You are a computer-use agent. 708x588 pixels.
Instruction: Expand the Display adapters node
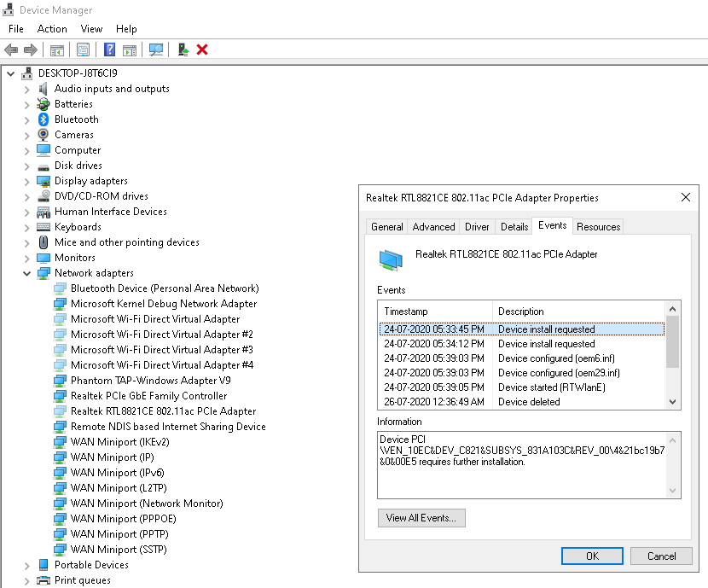click(x=27, y=181)
